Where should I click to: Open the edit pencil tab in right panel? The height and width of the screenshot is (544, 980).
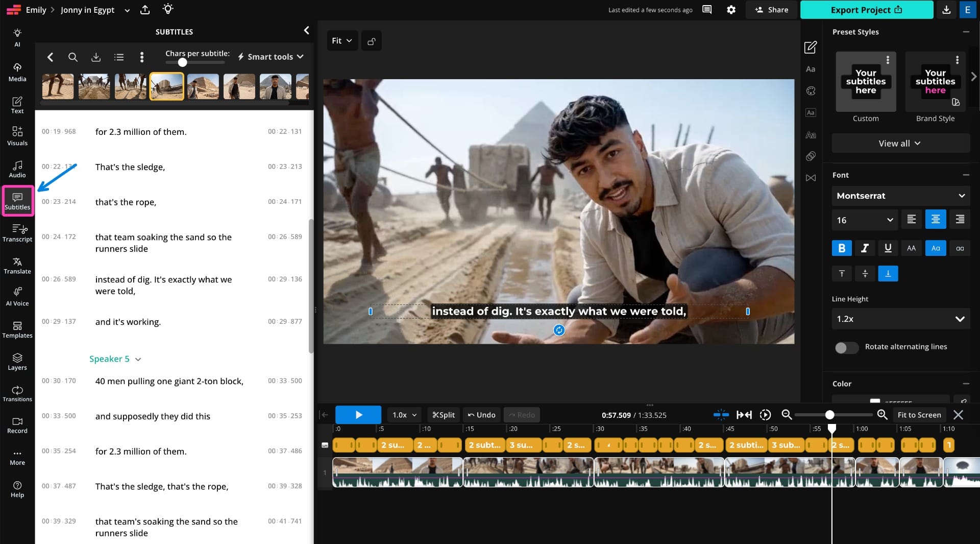click(x=811, y=48)
